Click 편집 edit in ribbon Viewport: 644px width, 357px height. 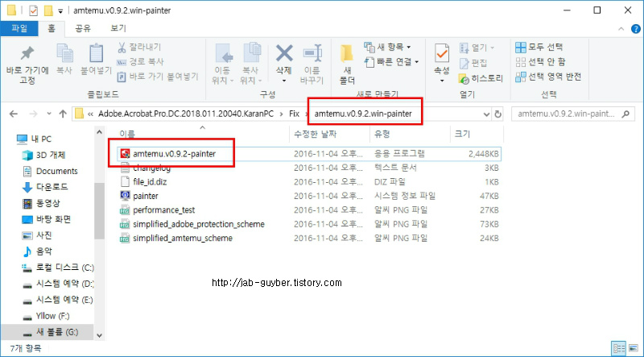(x=473, y=63)
